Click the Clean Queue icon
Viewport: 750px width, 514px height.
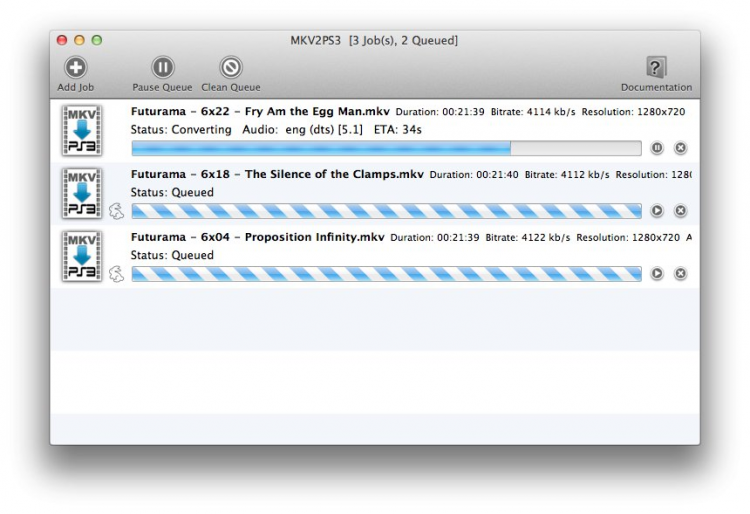pyautogui.click(x=231, y=67)
